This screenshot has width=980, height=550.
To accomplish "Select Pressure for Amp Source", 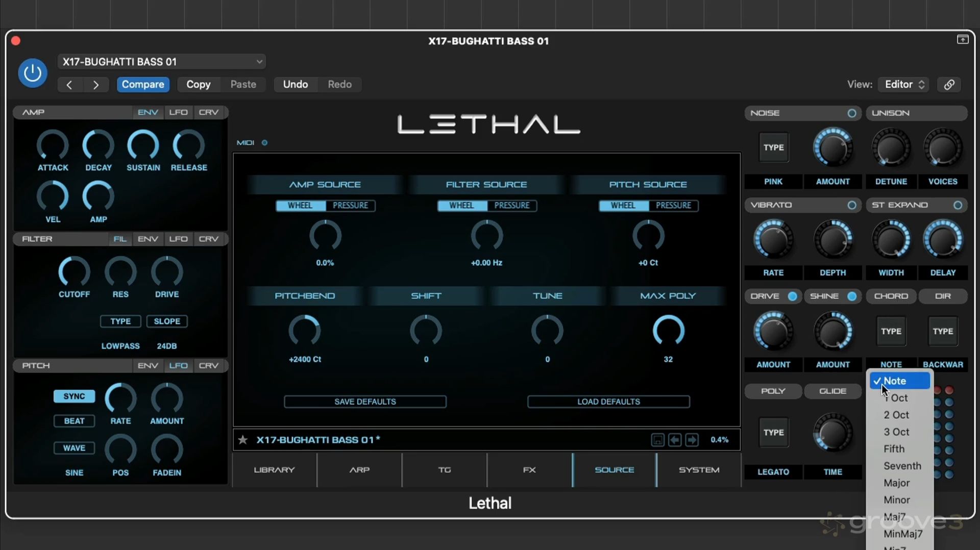I will click(x=351, y=206).
